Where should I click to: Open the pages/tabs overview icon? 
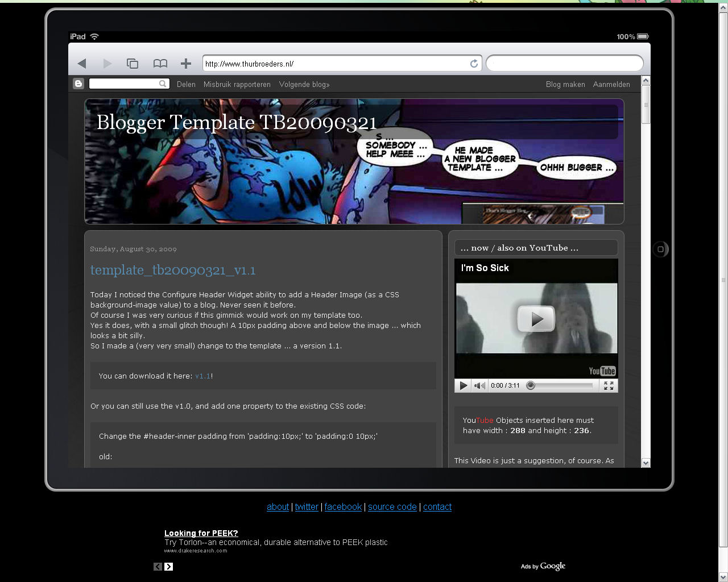[133, 64]
